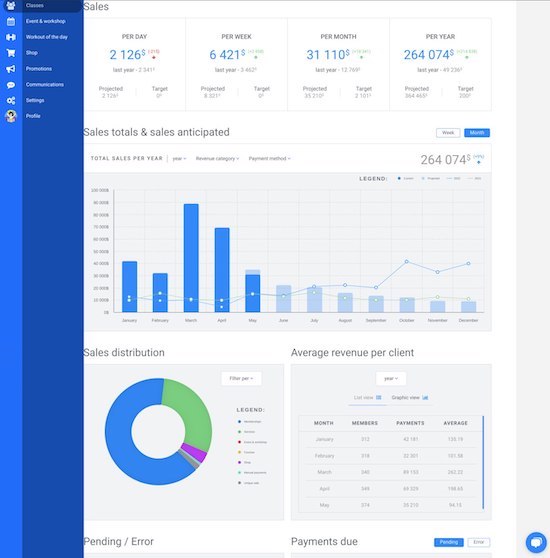550x558 pixels.
Task: Click the red down arrow under Per Day
Action: [x=154, y=58]
